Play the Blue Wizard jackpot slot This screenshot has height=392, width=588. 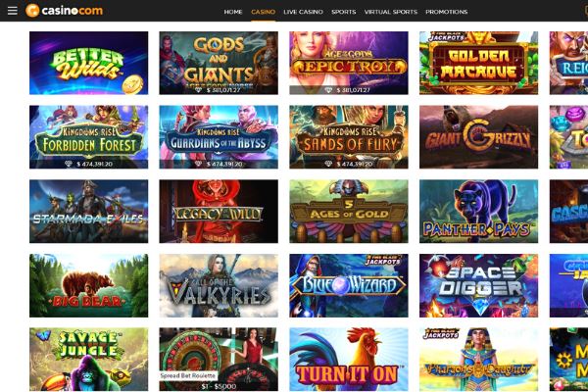(x=348, y=285)
